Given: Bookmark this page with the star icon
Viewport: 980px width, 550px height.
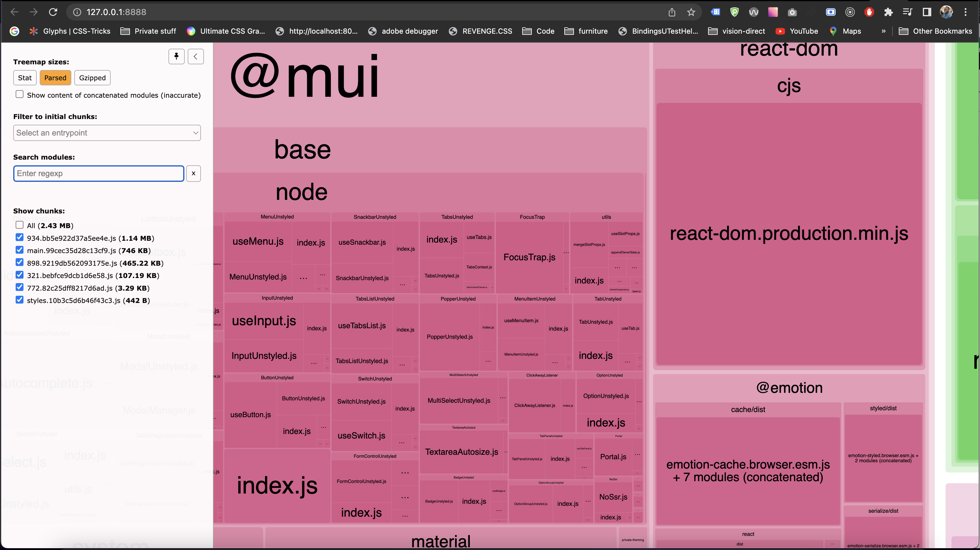Looking at the screenshot, I should [691, 12].
